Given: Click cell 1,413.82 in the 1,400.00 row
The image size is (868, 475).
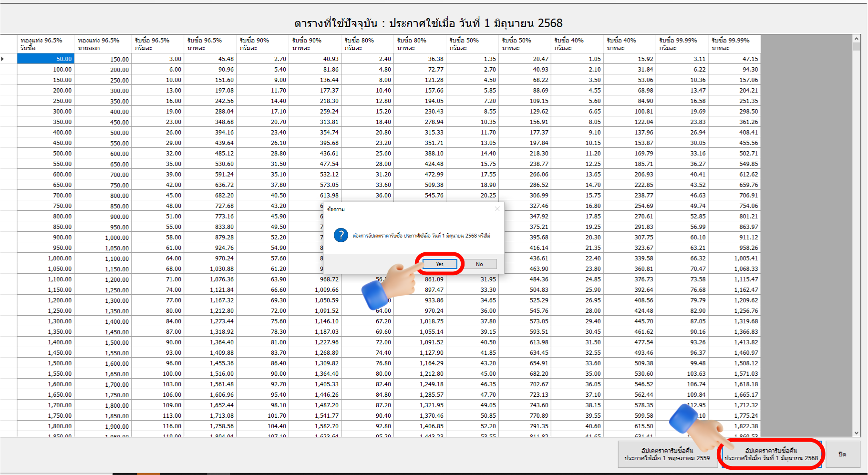Looking at the screenshot, I should point(735,342).
